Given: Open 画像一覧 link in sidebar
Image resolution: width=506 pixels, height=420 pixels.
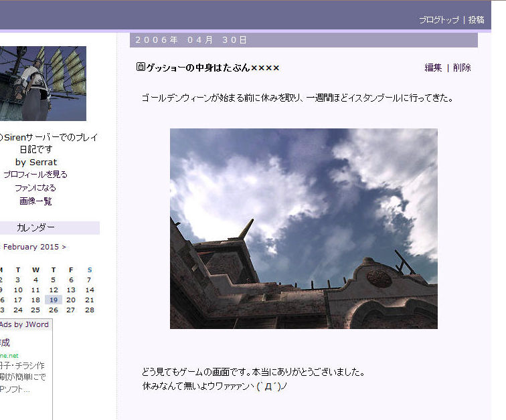Looking at the screenshot, I should click(x=35, y=201).
